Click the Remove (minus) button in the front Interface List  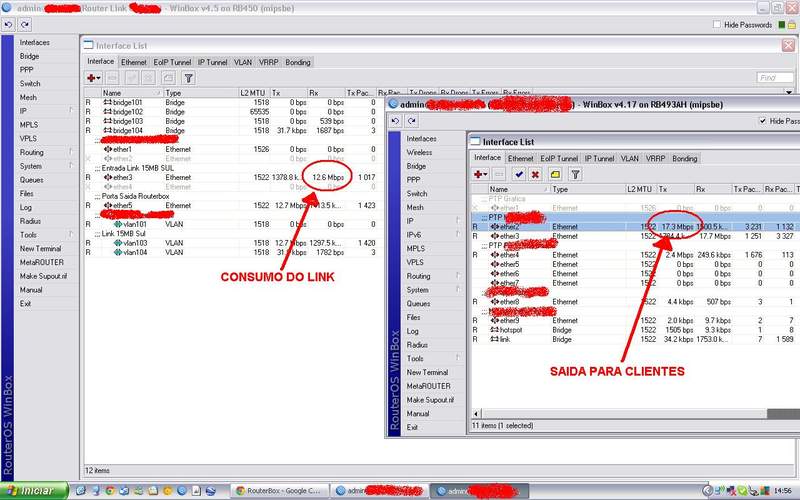(499, 174)
